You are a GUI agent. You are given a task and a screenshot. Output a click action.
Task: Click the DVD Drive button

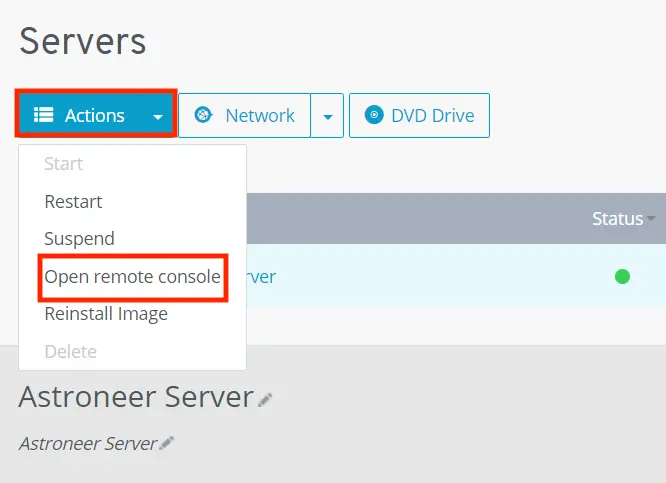[x=419, y=116]
